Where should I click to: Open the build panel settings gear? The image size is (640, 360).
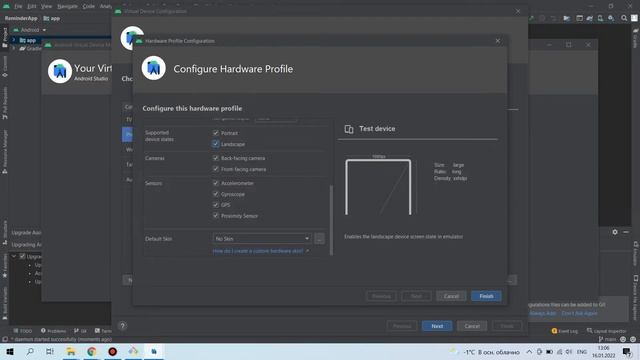(615, 232)
